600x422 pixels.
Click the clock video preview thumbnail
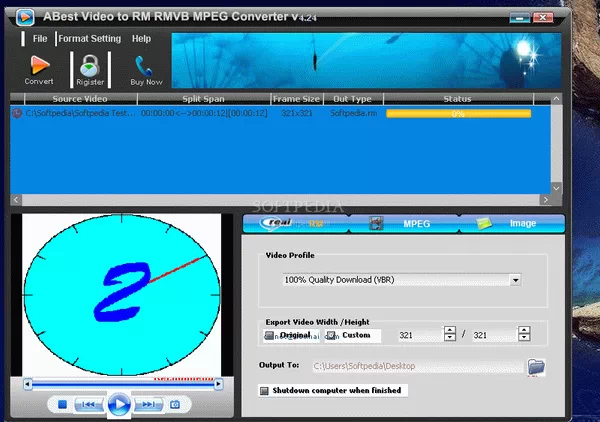click(x=122, y=295)
